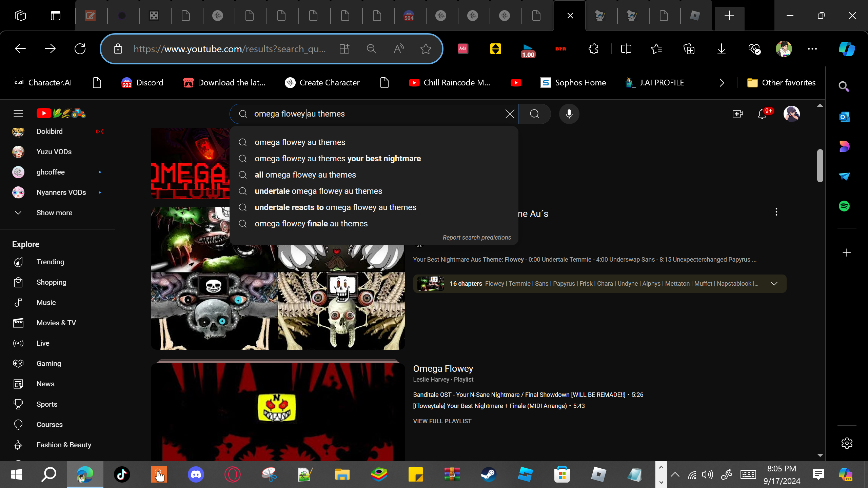The height and width of the screenshot is (488, 868).
Task: Click the YouTube voice search microphone
Action: 569,114
